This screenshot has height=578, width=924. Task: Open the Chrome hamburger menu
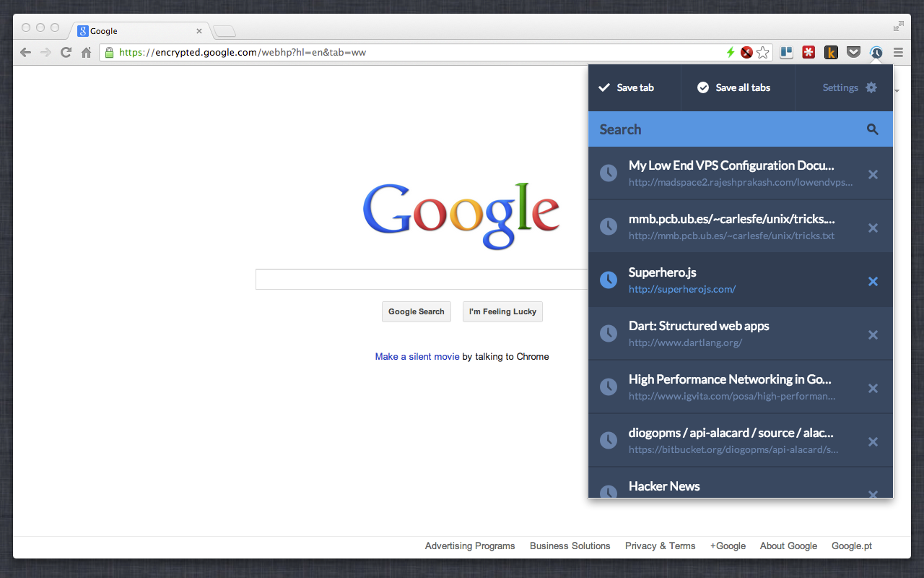click(x=898, y=52)
